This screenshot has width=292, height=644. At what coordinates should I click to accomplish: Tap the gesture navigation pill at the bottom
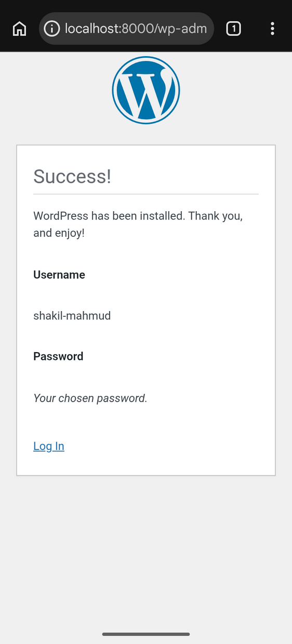[146, 634]
